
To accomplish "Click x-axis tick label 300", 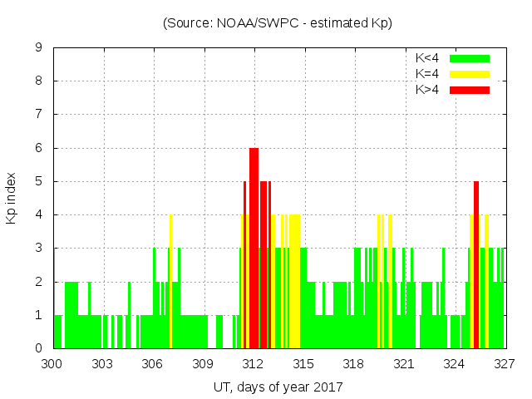I will [x=52, y=364].
